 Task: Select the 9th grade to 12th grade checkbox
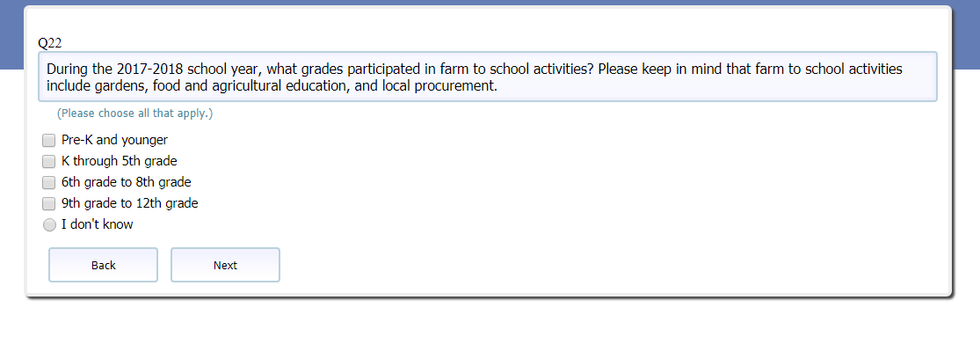tap(48, 204)
